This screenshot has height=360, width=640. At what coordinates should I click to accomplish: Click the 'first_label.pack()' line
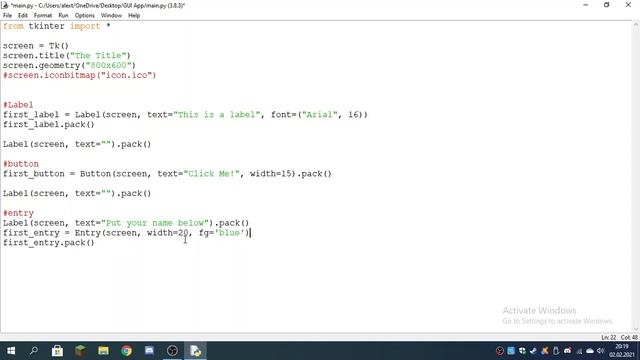coord(49,124)
